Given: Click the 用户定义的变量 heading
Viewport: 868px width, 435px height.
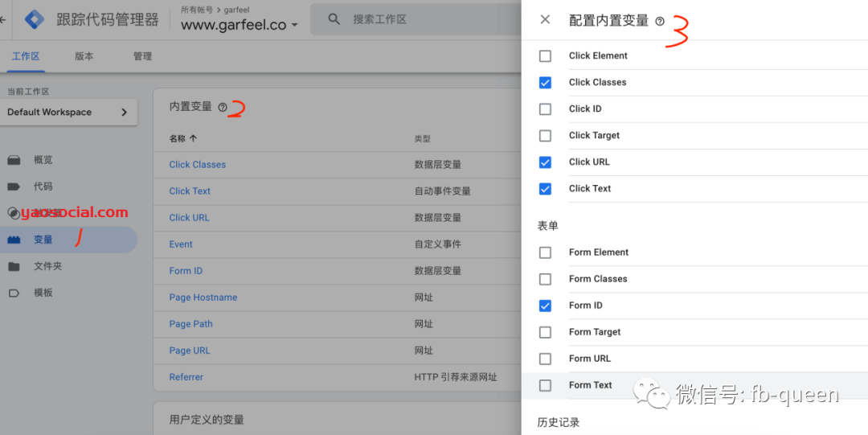Looking at the screenshot, I should click(x=207, y=420).
